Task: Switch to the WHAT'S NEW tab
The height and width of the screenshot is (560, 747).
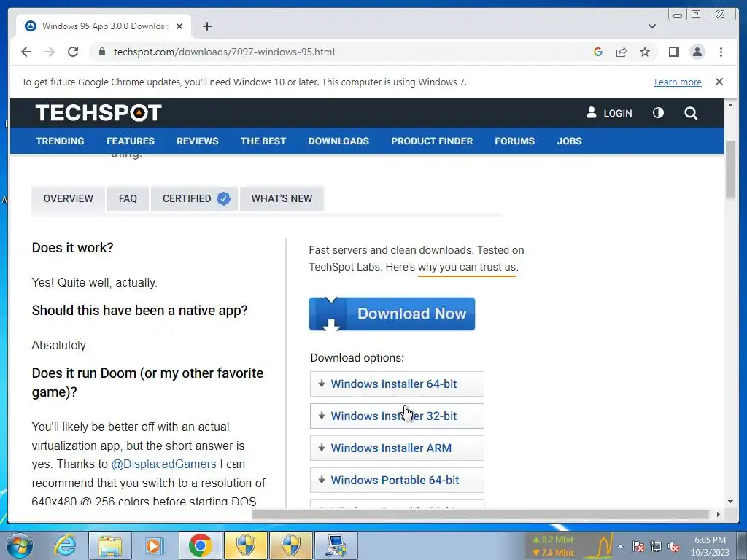Action: pos(282,198)
